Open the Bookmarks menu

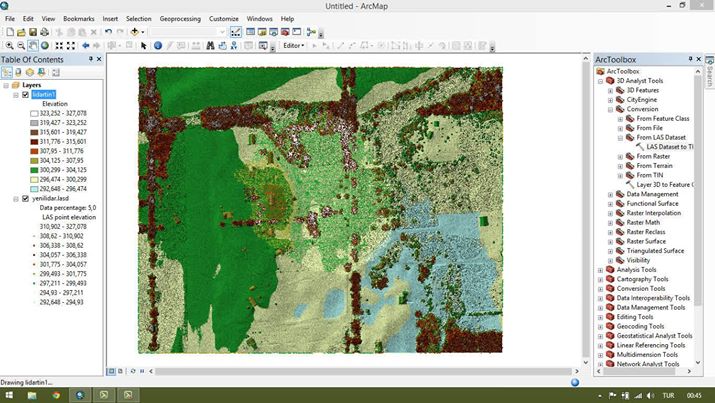[x=79, y=19]
